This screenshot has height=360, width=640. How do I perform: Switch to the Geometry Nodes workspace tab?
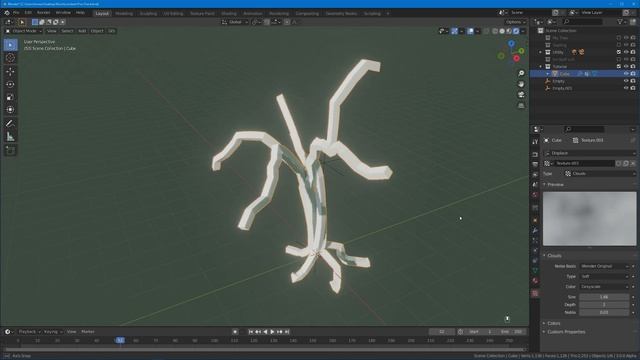[x=341, y=13]
